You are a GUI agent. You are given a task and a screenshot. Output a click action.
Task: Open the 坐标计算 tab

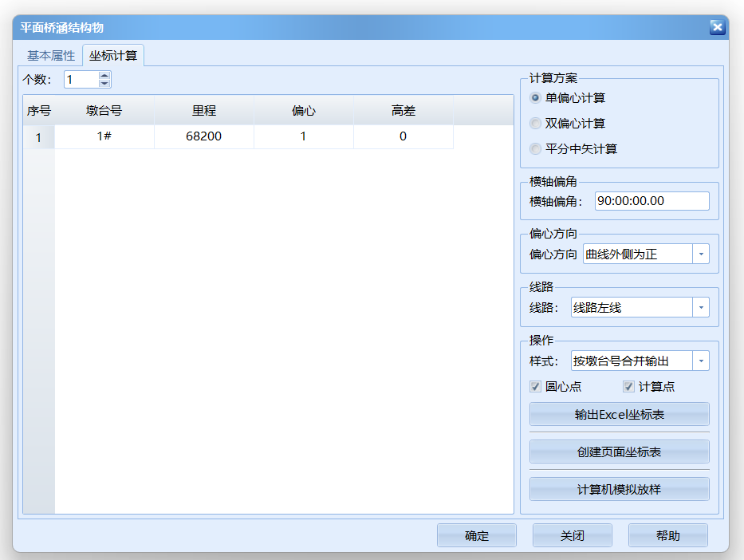112,56
